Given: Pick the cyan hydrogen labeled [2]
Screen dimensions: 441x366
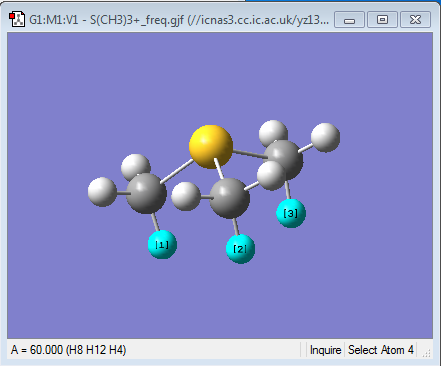Looking at the screenshot, I should coord(240,249).
